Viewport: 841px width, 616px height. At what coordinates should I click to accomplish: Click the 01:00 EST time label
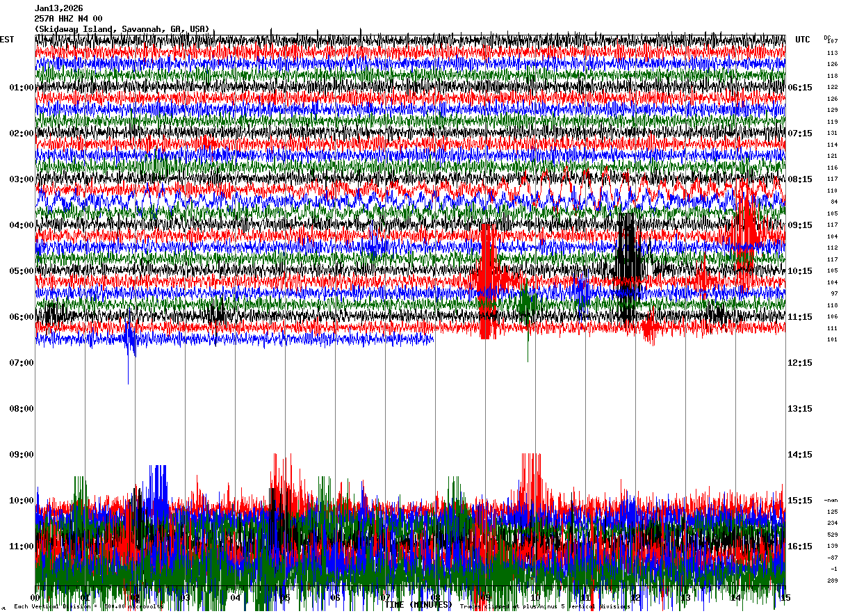21,88
